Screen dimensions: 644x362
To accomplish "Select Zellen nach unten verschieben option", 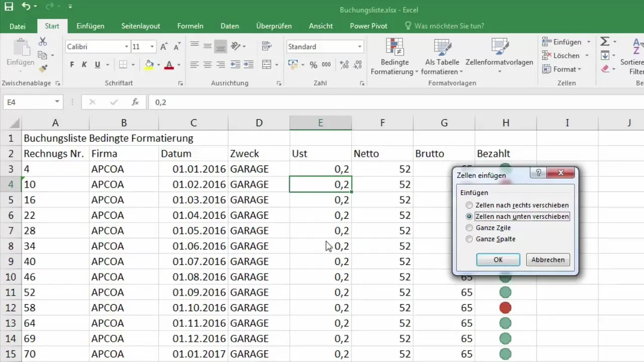I will point(518,216).
